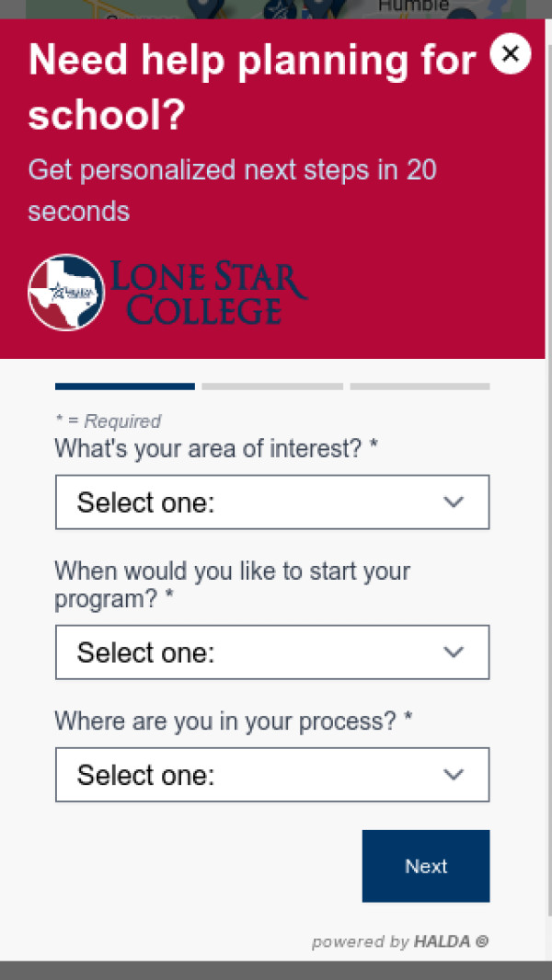Click the second progress step bar
The width and height of the screenshot is (552, 980).
272,386
